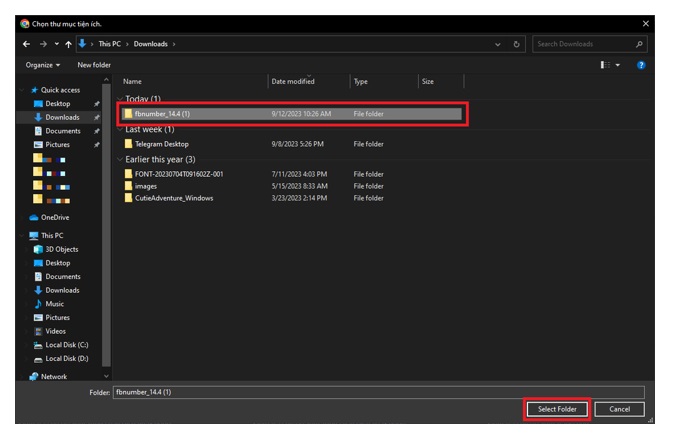Open Local Disk (C:) in sidebar

pos(67,345)
